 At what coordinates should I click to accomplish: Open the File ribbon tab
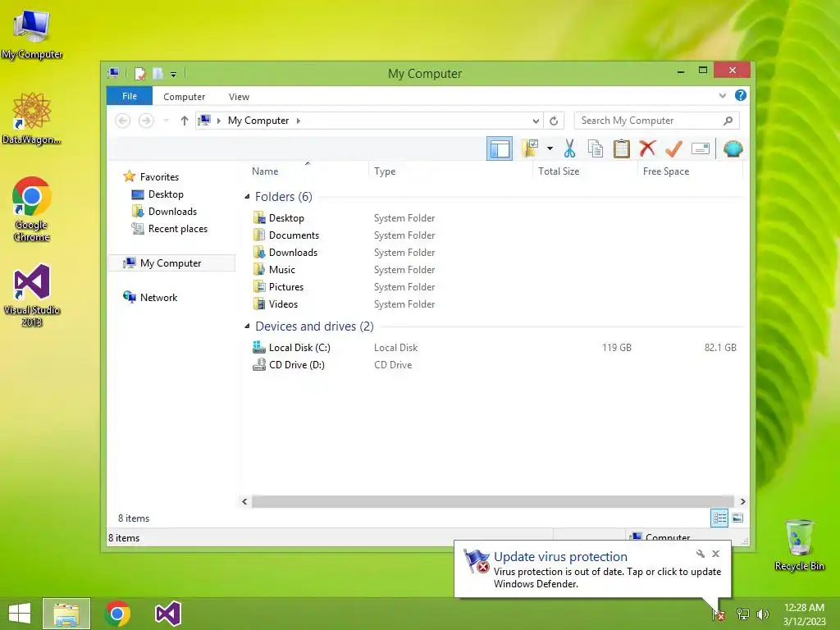[x=130, y=96]
